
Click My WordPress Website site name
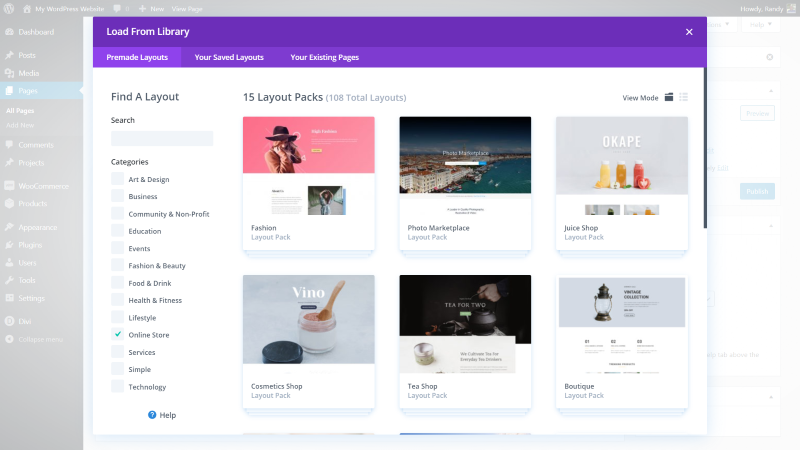69,9
